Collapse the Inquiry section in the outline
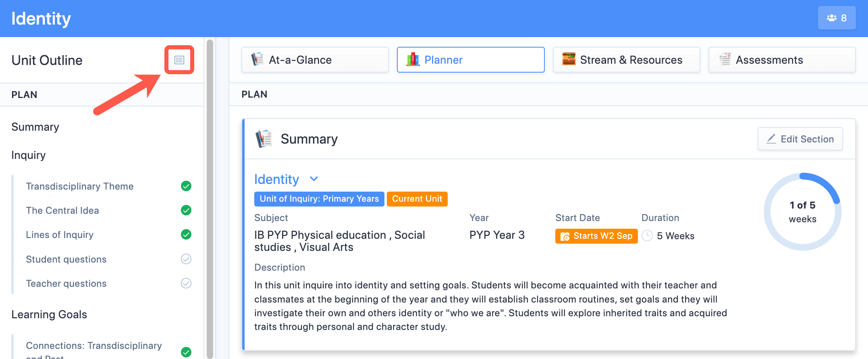 pos(29,155)
